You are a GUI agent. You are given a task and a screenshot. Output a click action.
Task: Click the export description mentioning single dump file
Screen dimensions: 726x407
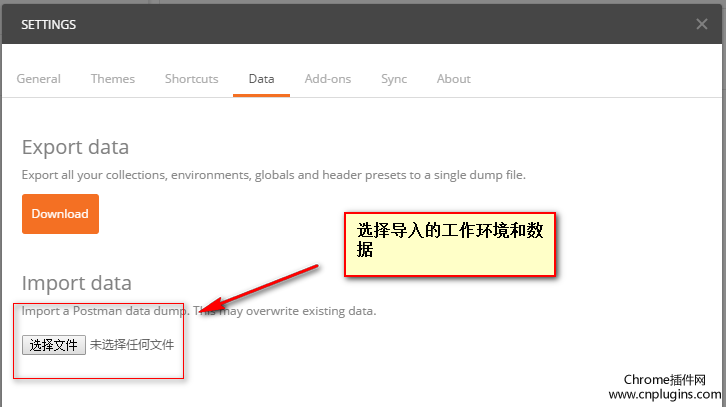pyautogui.click(x=274, y=175)
